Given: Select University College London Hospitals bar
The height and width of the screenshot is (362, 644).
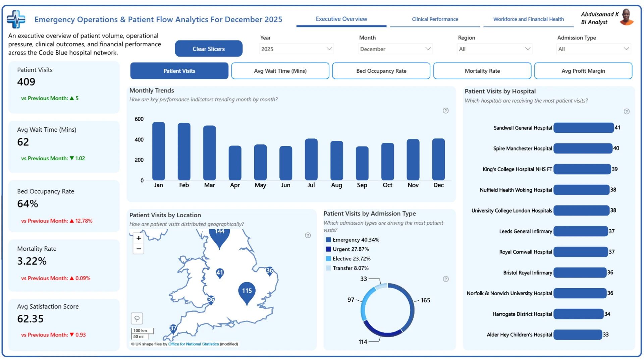Looking at the screenshot, I should click(582, 210).
